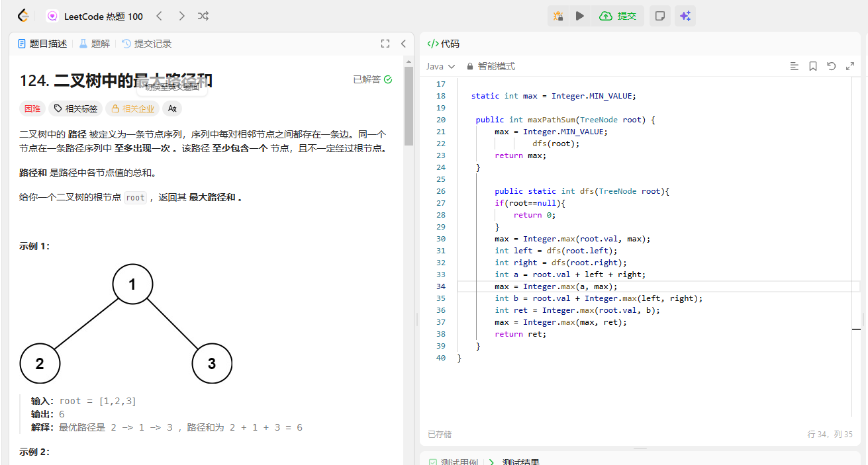Viewport: 868px width, 465px height.
Task: Format code with the align lines icon
Action: point(795,66)
